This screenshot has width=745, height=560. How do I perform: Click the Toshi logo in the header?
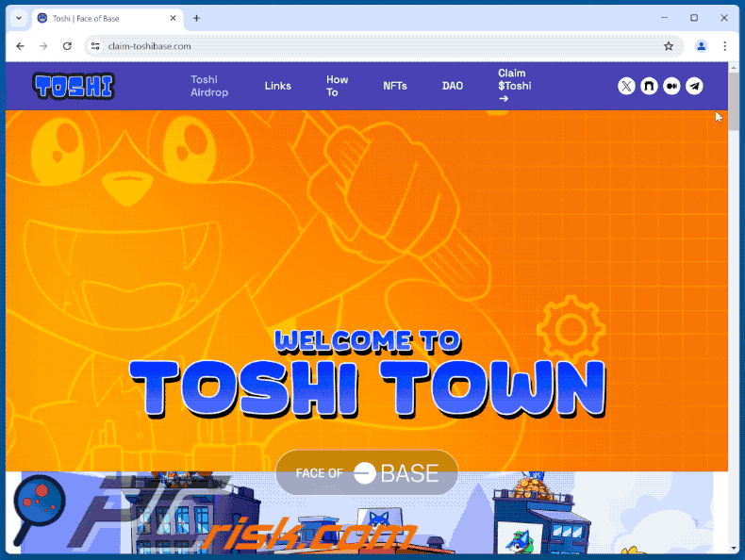pyautogui.click(x=74, y=86)
